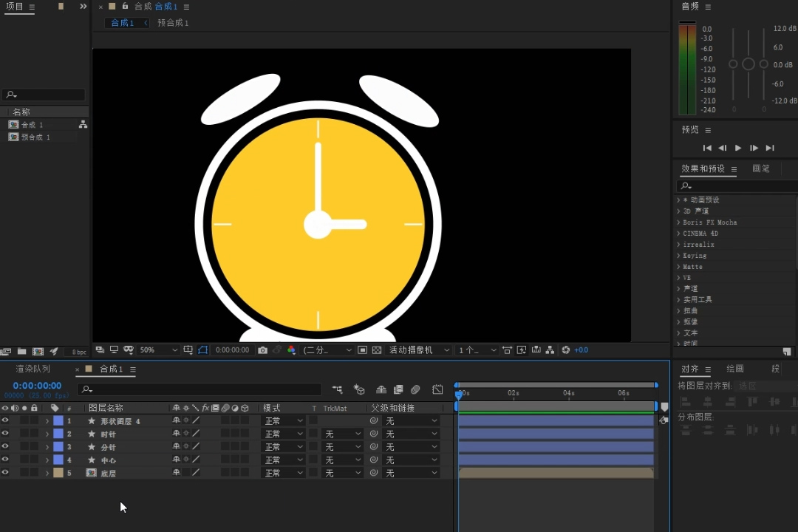This screenshot has width=798, height=532.
Task: Click the blue label color of 时针 layer
Action: pyautogui.click(x=58, y=434)
